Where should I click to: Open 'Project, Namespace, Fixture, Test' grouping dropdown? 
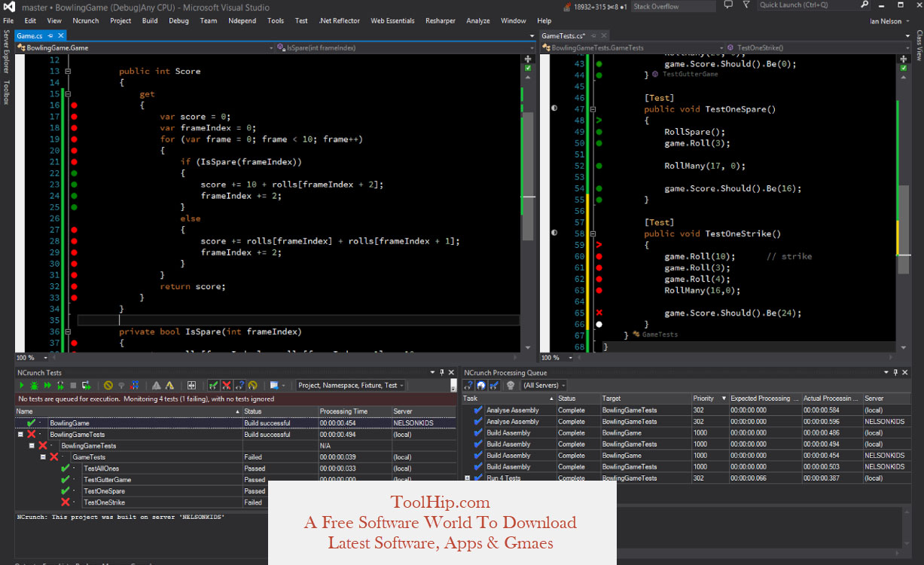(350, 385)
